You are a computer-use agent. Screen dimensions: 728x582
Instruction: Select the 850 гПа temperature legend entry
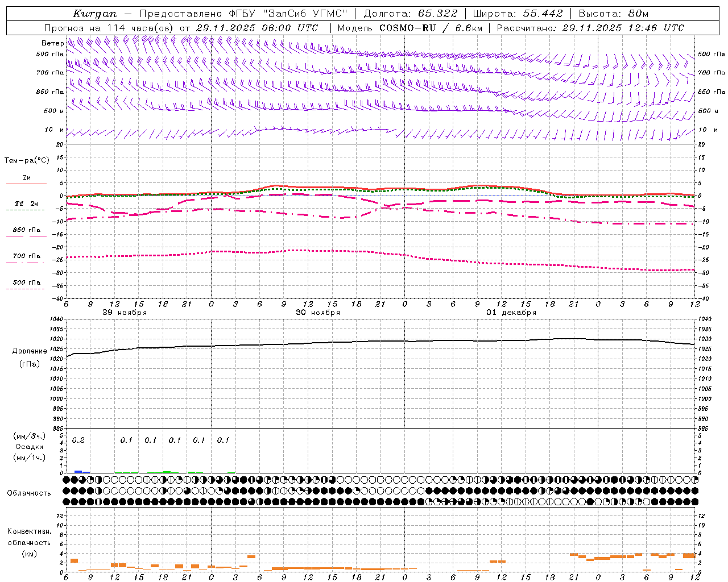point(26,230)
